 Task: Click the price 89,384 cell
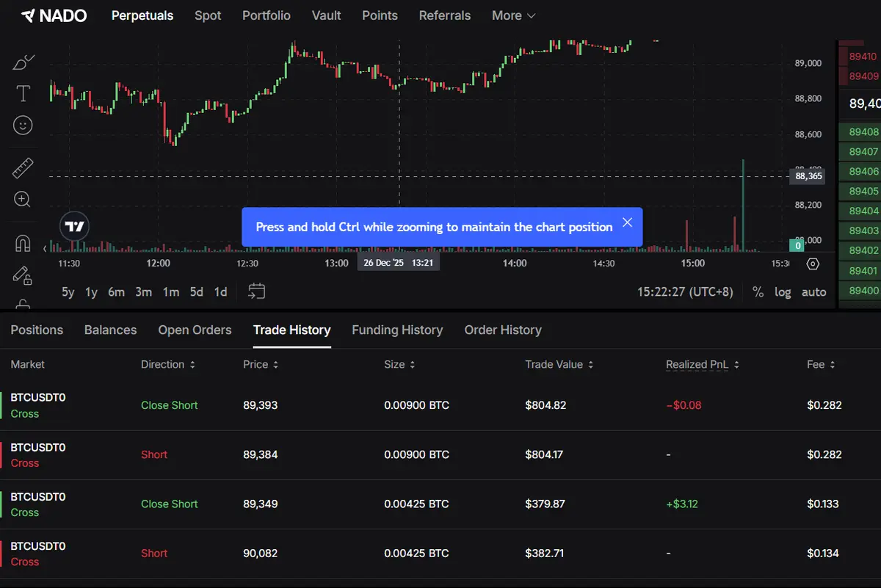click(261, 454)
